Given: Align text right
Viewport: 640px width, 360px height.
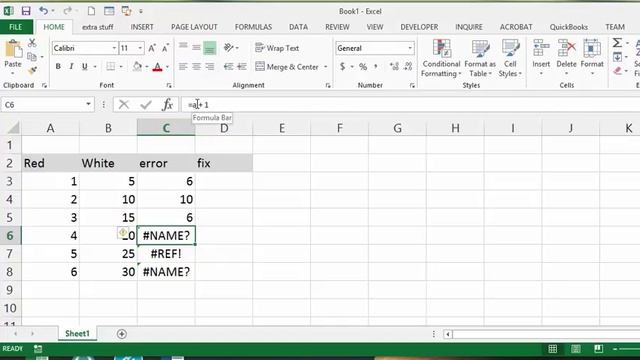Looking at the screenshot, I should click(210, 67).
